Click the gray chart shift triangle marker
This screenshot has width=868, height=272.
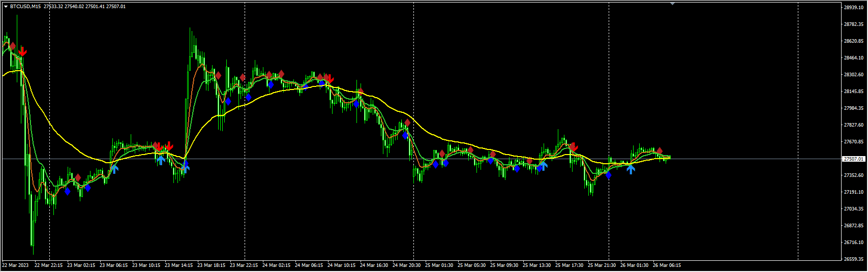673,4
